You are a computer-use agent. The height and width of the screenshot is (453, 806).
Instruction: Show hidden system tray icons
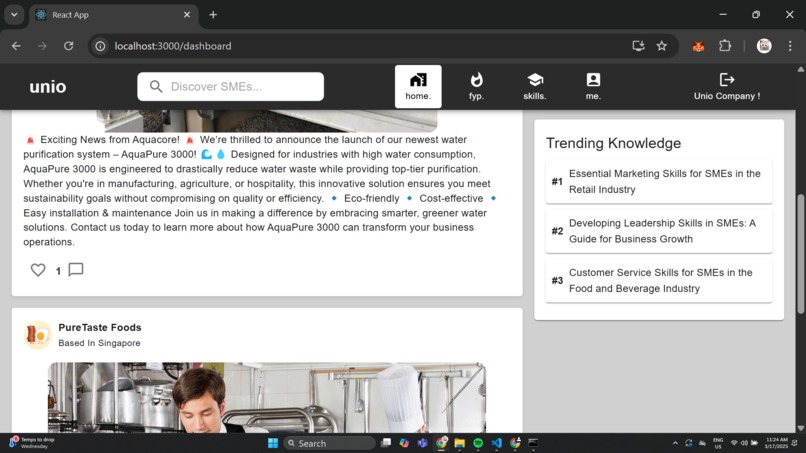click(675, 443)
